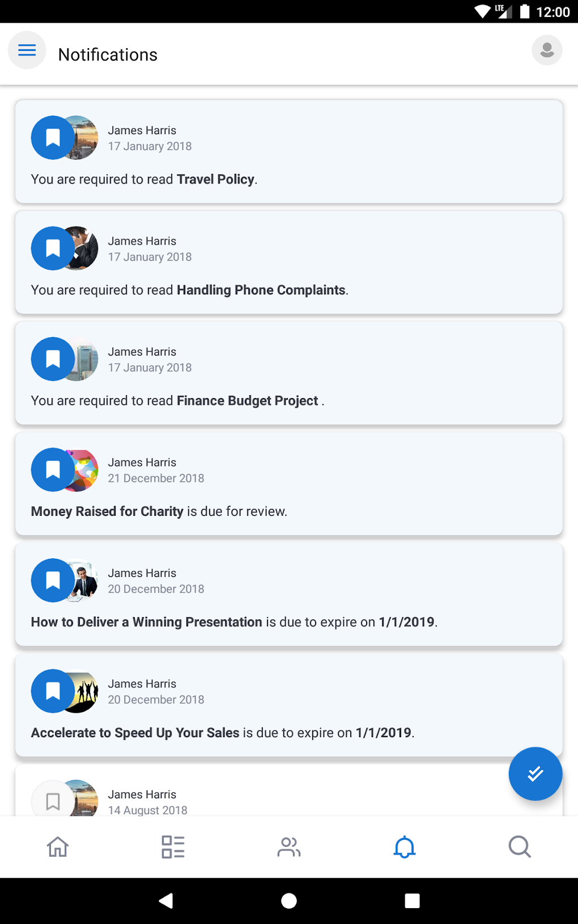Tap the mark all as read button

click(x=535, y=773)
